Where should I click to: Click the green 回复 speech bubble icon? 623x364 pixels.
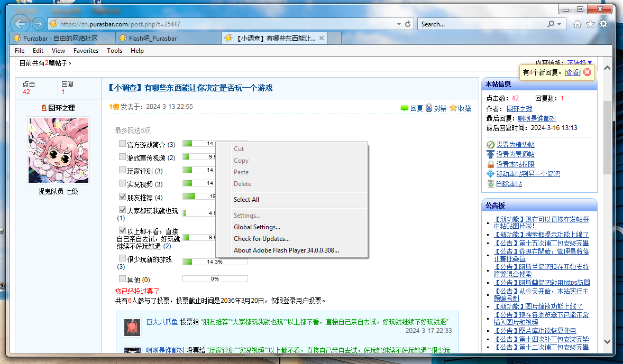405,108
